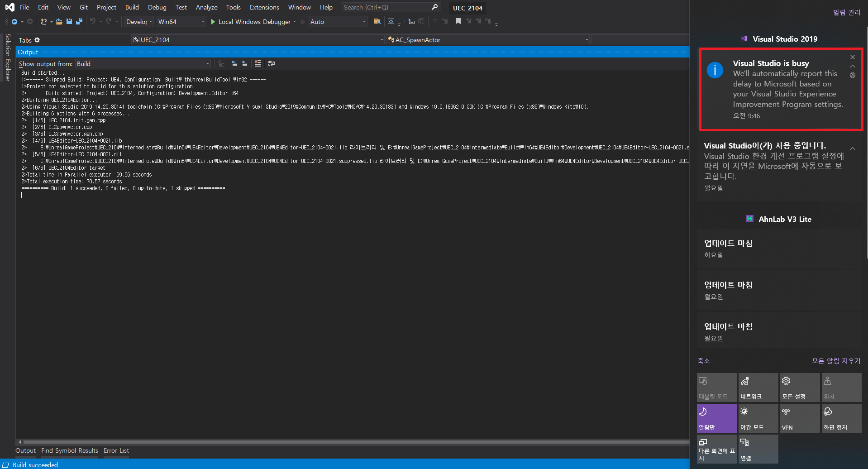
Task: Expand the Local Windows Debugger dropdown arrow
Action: [295, 22]
